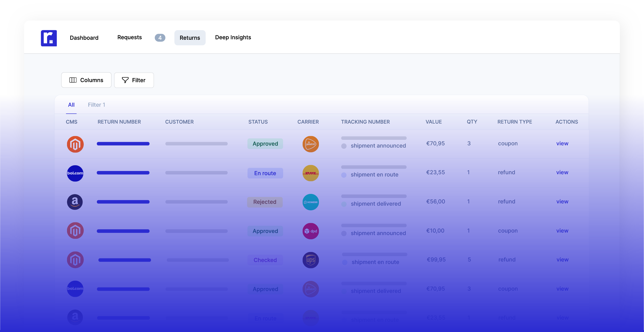Click the DHL carrier icon in the €23,55 row

tap(311, 173)
